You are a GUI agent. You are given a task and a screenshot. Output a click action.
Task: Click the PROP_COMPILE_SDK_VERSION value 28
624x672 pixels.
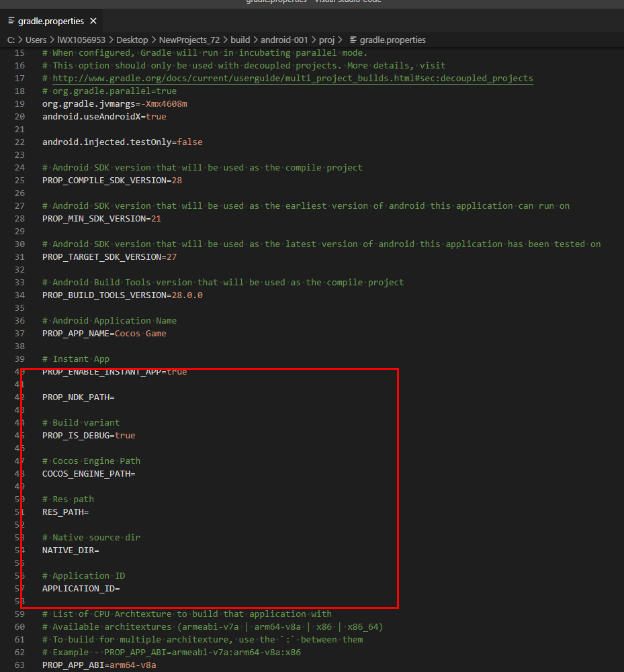[x=178, y=180]
